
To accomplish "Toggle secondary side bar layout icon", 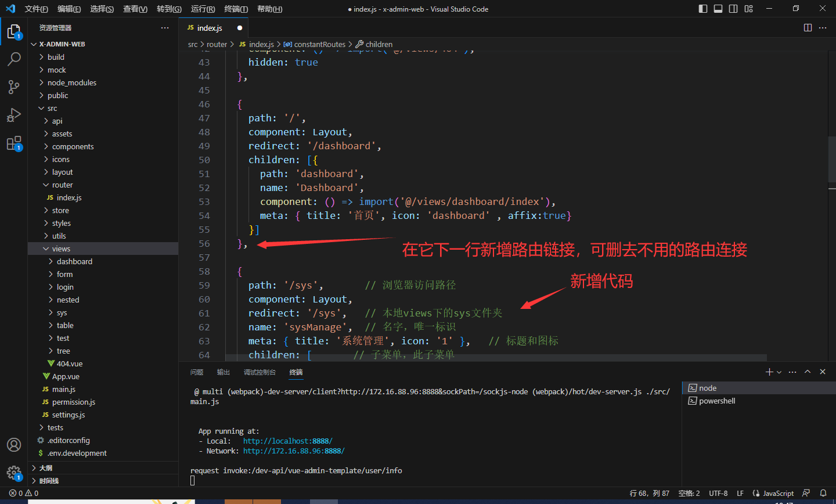I will point(733,9).
